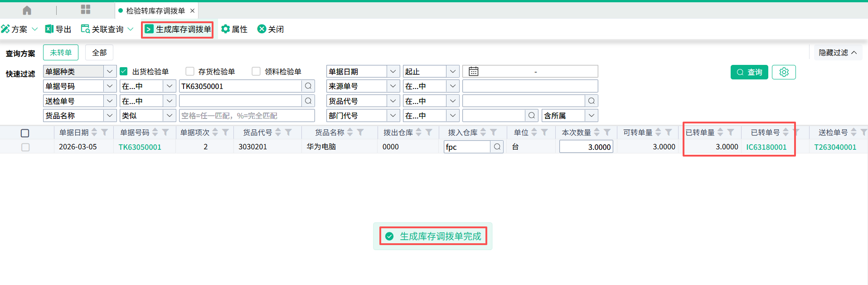Open the app grid menu icon

click(x=85, y=10)
